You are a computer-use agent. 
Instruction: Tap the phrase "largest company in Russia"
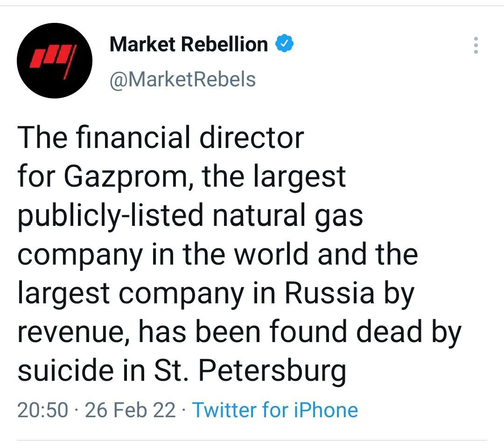pyautogui.click(x=196, y=294)
